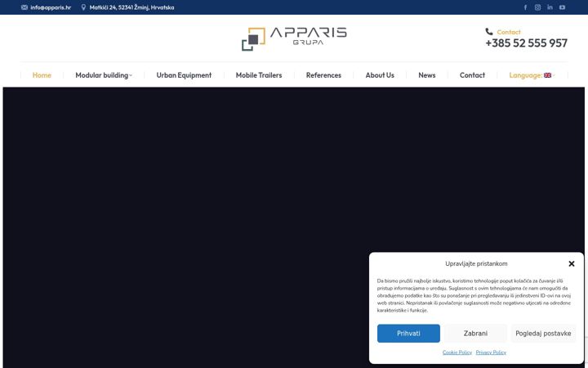
Task: Click the Apparis Grupa logo
Action: coord(294,39)
